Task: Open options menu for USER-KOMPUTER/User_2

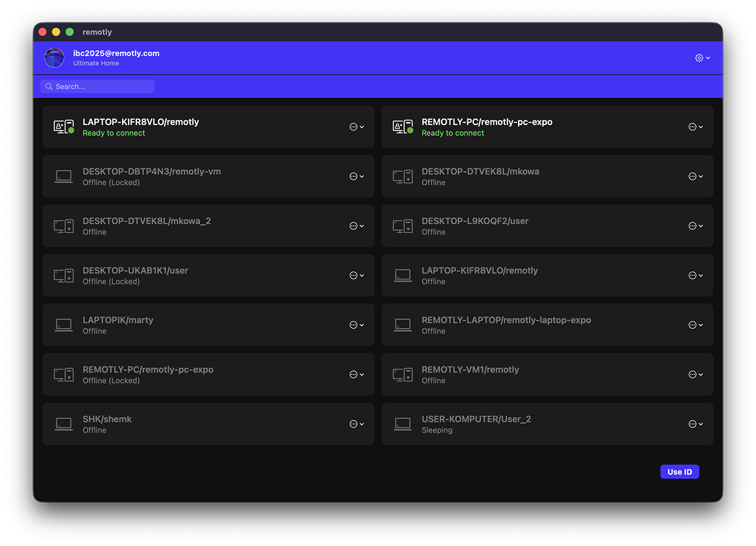Action: click(x=696, y=424)
